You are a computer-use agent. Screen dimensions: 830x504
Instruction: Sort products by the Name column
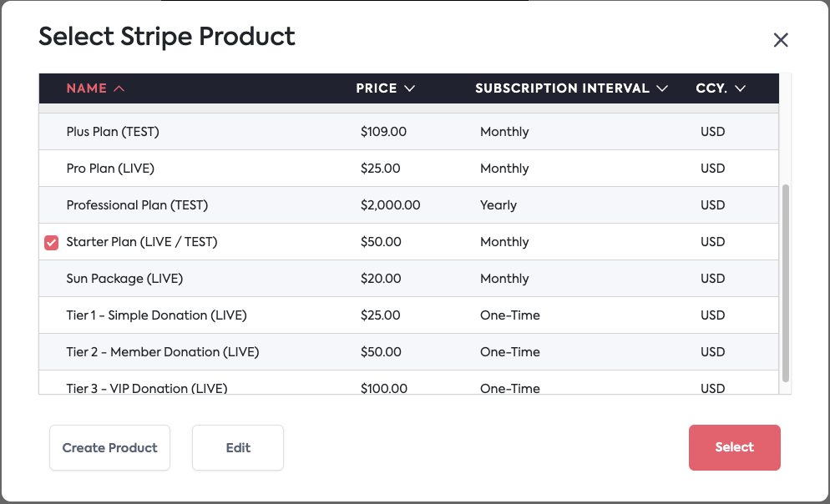click(x=87, y=88)
